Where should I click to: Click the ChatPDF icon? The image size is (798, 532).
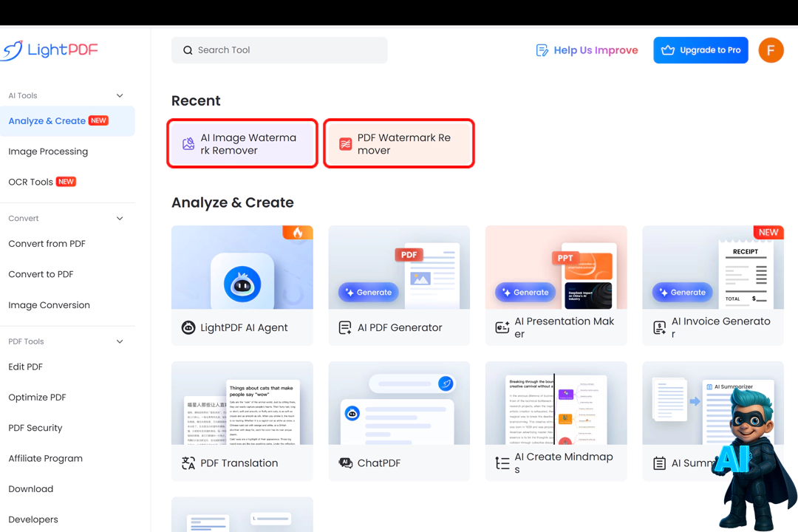pyautogui.click(x=345, y=463)
